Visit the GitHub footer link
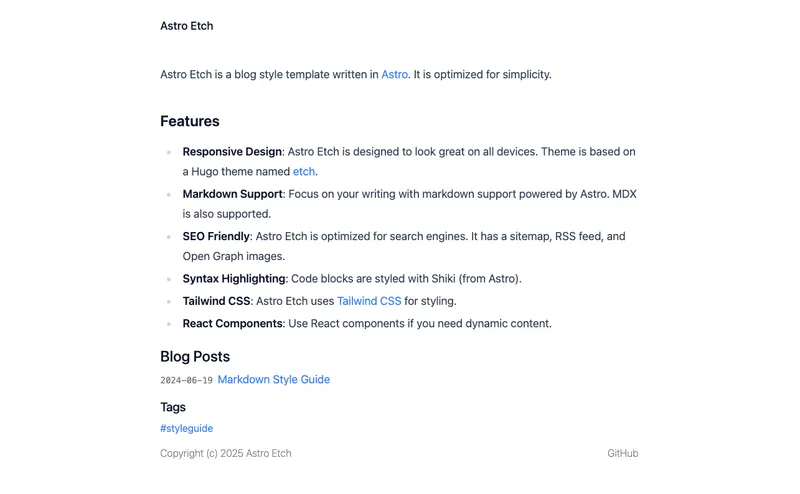Viewport: 800px width, 494px height. pos(622,453)
